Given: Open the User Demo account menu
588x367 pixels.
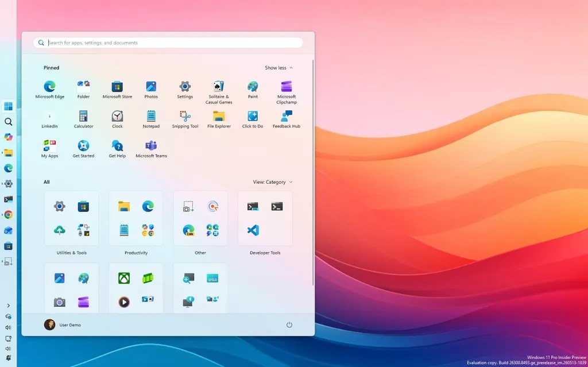Looking at the screenshot, I should (x=63, y=325).
